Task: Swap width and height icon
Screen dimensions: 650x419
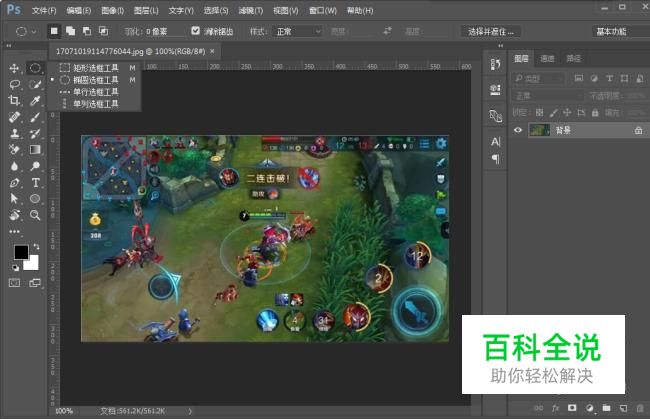Action: (388, 31)
